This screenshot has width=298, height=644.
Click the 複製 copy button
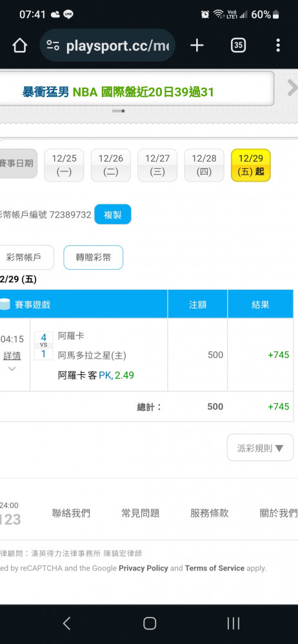(113, 214)
